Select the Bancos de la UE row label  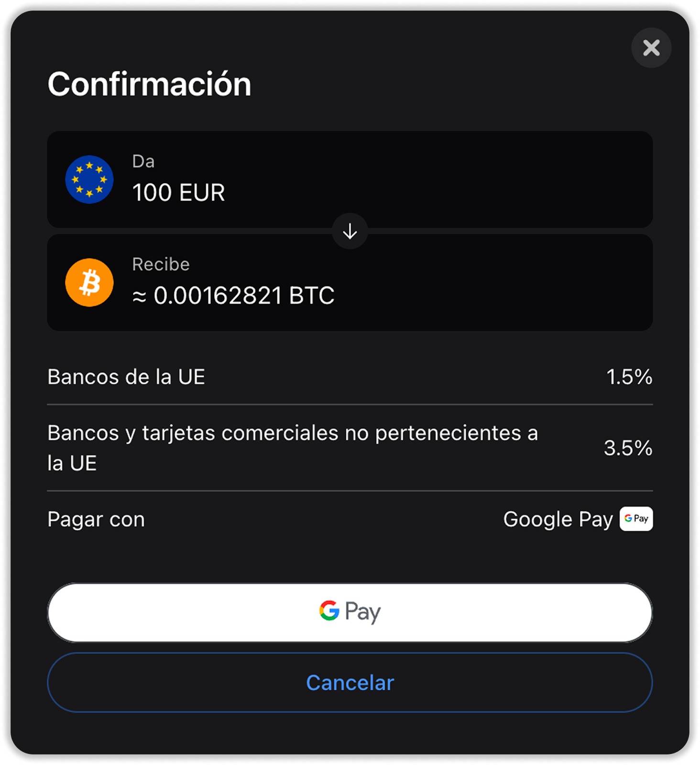(126, 377)
